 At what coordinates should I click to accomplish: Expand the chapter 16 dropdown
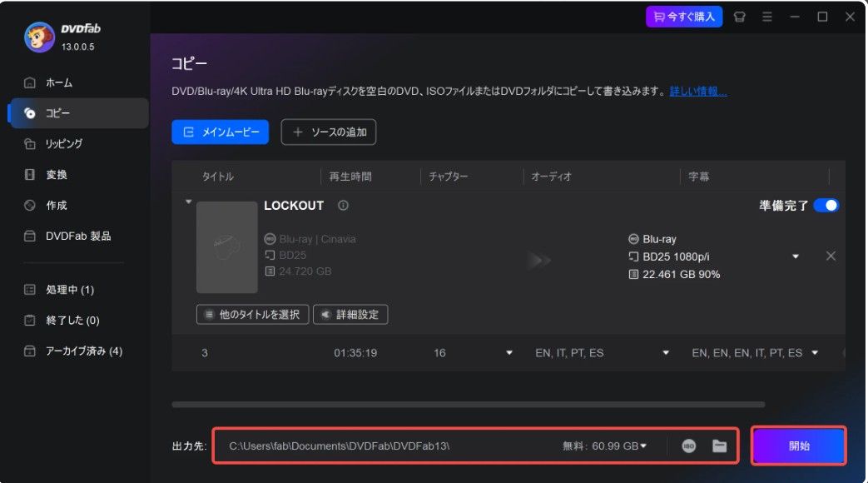click(508, 353)
